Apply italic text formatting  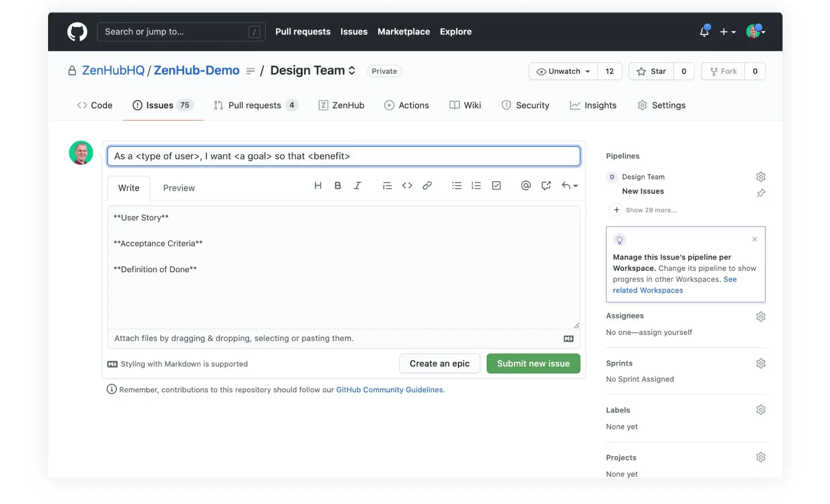[358, 186]
